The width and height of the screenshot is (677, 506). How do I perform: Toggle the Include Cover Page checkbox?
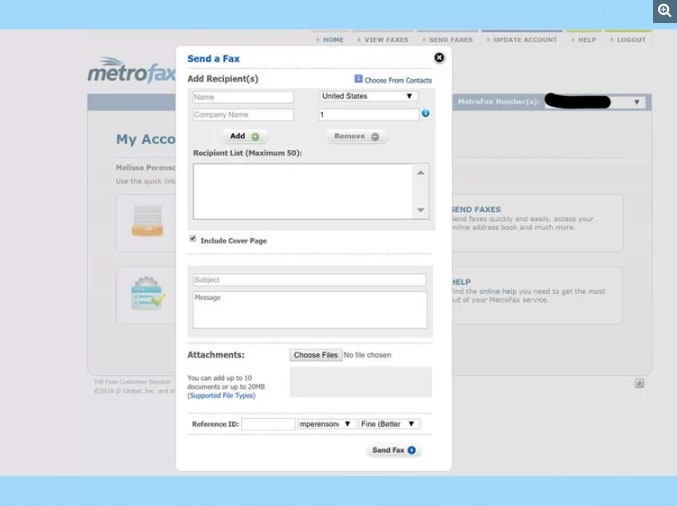pos(193,239)
